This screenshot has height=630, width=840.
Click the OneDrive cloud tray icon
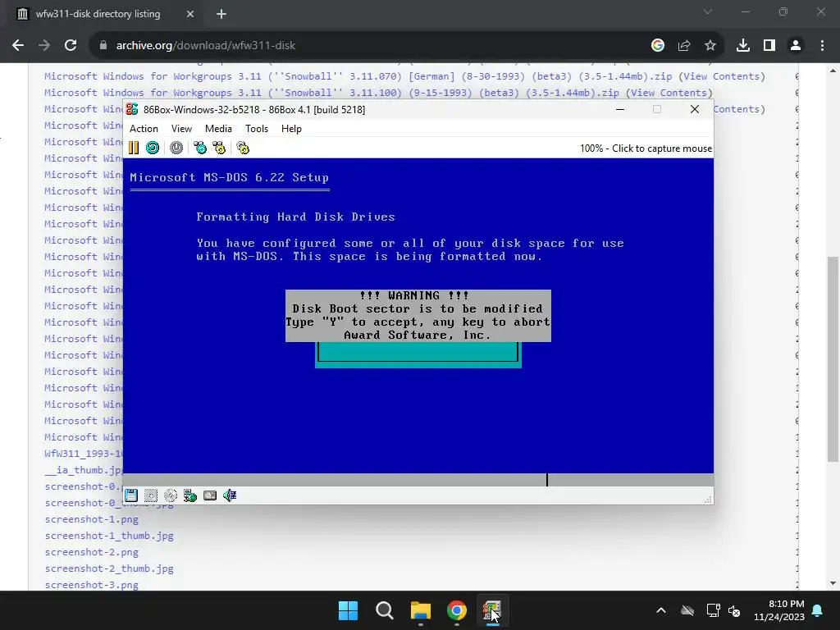[x=687, y=610]
